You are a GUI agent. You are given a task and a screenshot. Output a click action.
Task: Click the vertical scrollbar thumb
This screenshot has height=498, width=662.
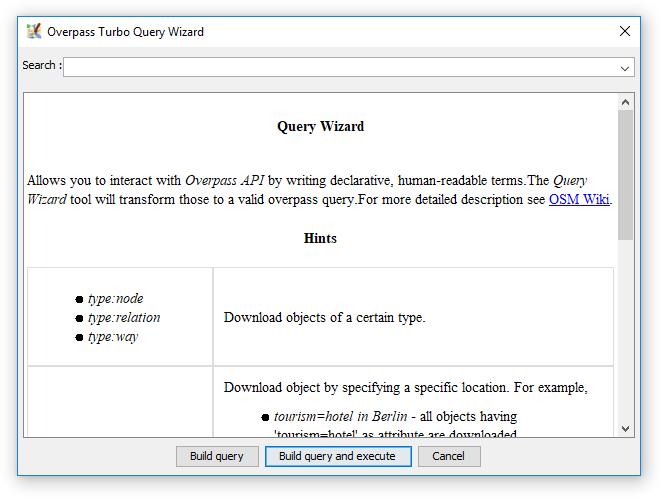click(x=626, y=175)
